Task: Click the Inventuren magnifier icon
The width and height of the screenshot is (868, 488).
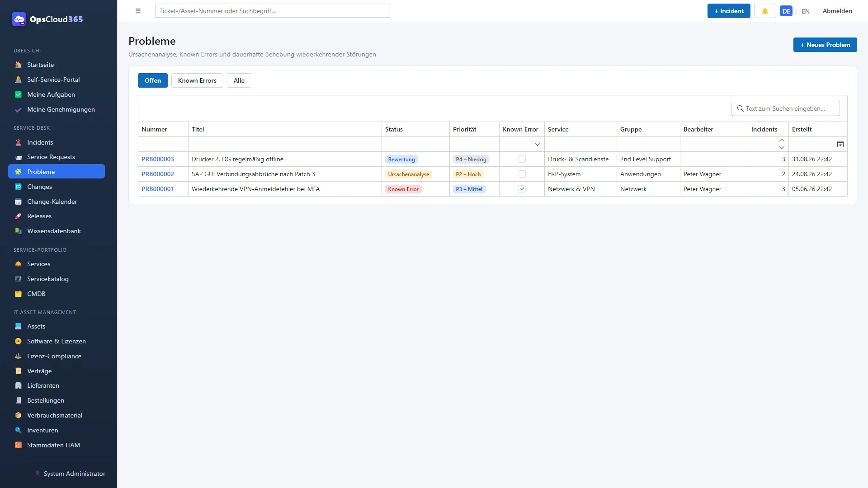Action: tap(18, 430)
